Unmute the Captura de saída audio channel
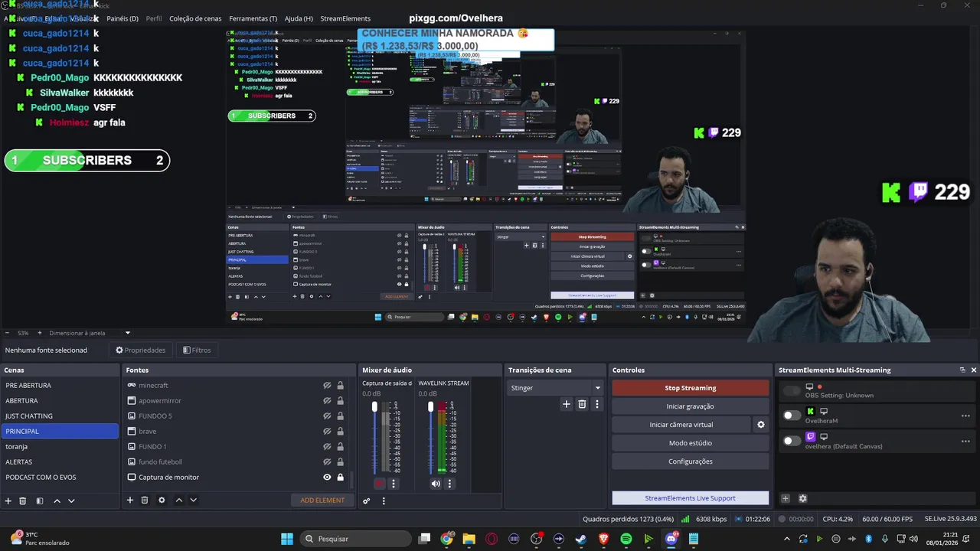980x551 pixels. 380,484
